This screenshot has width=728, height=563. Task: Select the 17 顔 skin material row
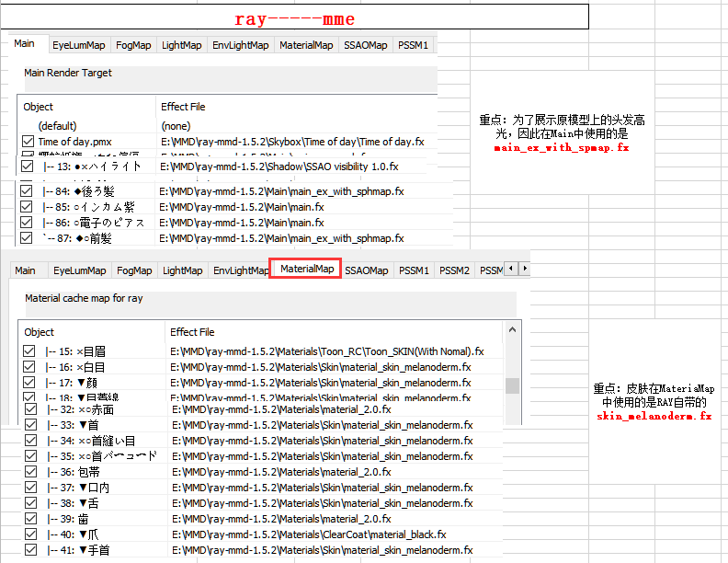click(x=262, y=383)
